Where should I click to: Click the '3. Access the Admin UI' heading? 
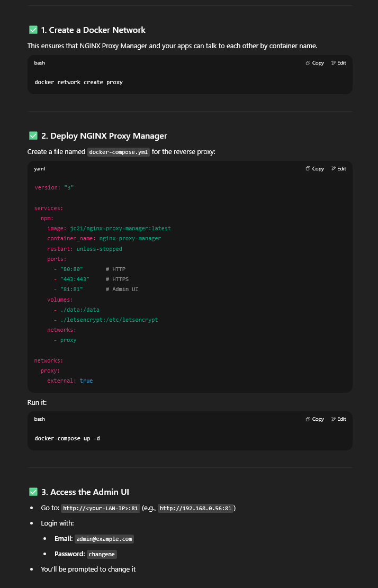(x=85, y=492)
